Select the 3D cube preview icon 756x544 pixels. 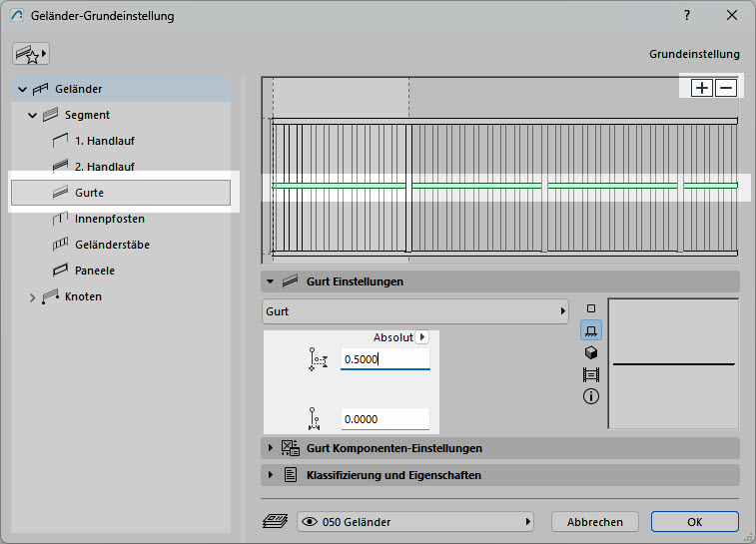(x=590, y=352)
